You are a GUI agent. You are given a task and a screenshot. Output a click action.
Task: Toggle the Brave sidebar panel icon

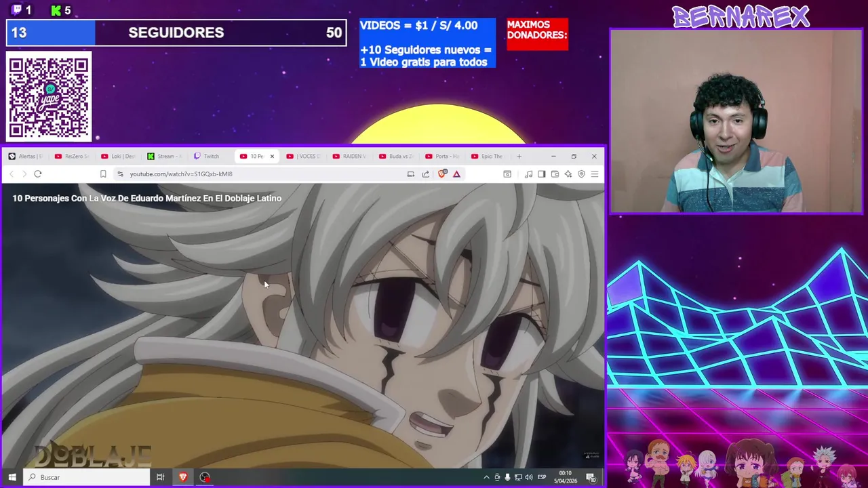tap(541, 174)
